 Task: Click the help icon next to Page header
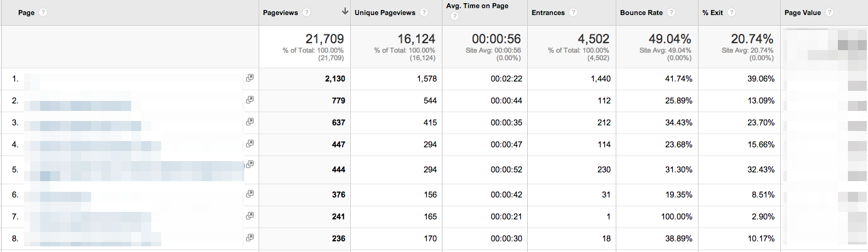[x=43, y=13]
